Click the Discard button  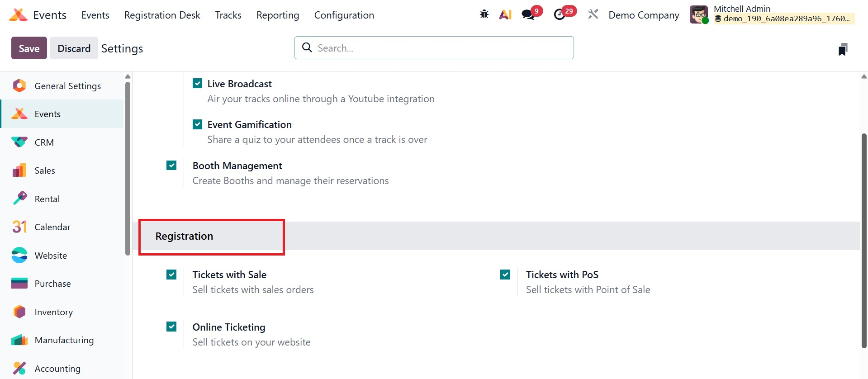[74, 48]
